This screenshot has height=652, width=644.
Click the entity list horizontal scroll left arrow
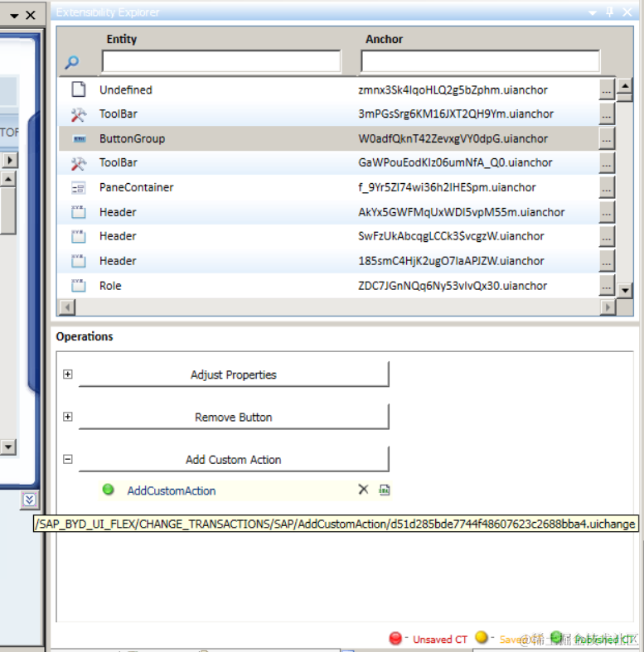click(67, 307)
